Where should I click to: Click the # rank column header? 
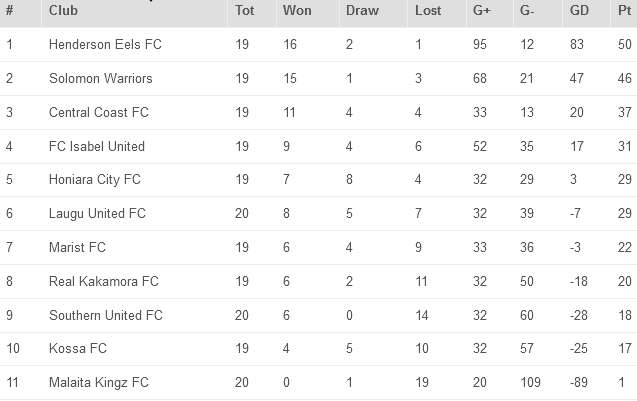(10, 12)
